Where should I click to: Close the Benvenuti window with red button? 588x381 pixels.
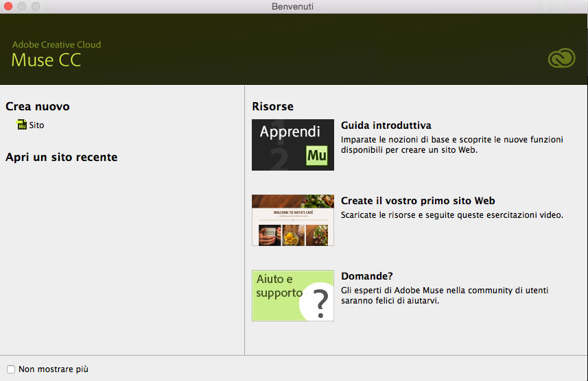pyautogui.click(x=8, y=6)
